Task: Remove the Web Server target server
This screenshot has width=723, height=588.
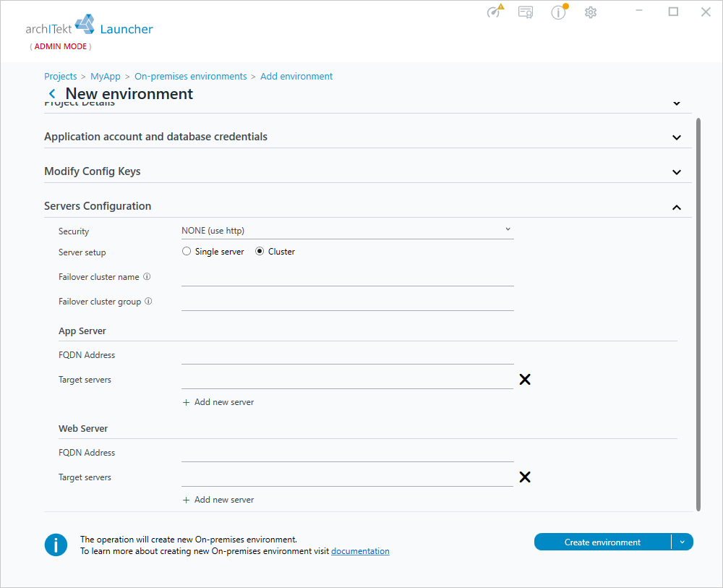Action: coord(525,477)
